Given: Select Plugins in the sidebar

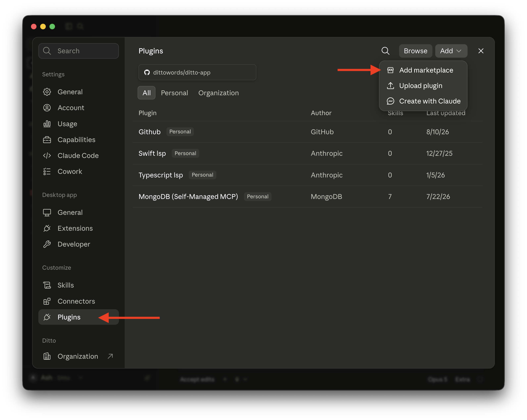Looking at the screenshot, I should [x=79, y=317].
